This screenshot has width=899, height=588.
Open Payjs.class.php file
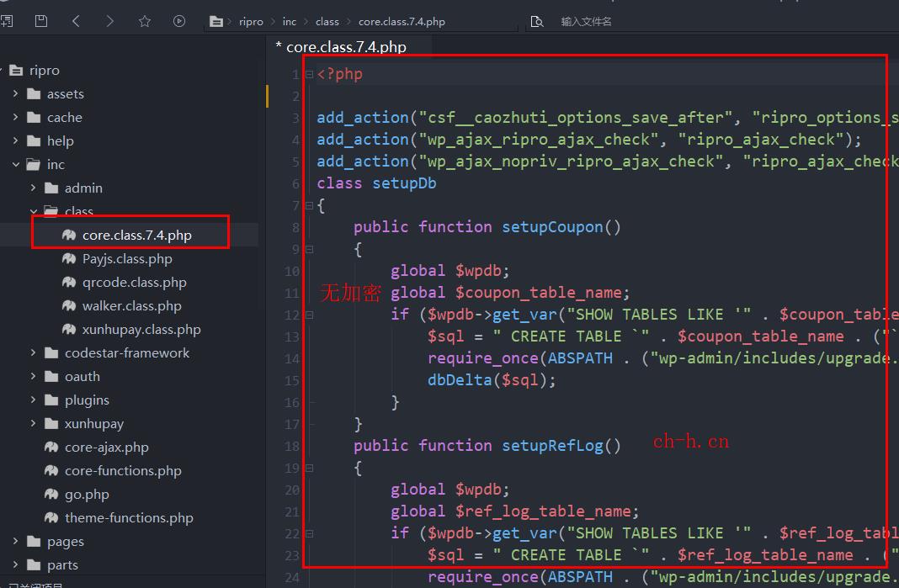point(127,258)
